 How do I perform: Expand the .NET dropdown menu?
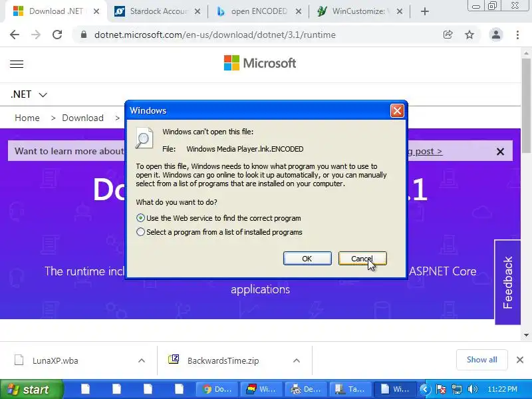tap(29, 94)
